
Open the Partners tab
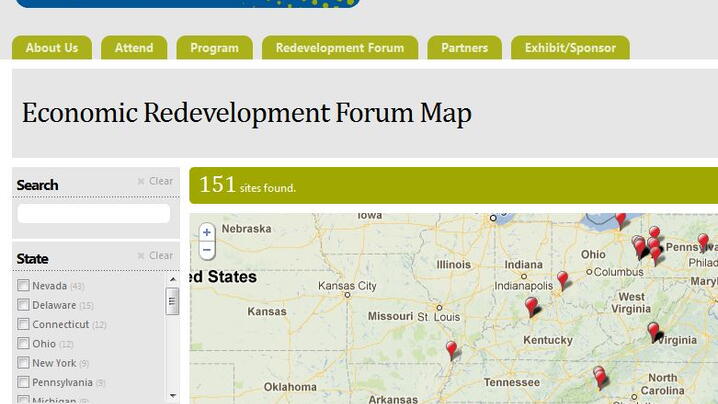[464, 48]
